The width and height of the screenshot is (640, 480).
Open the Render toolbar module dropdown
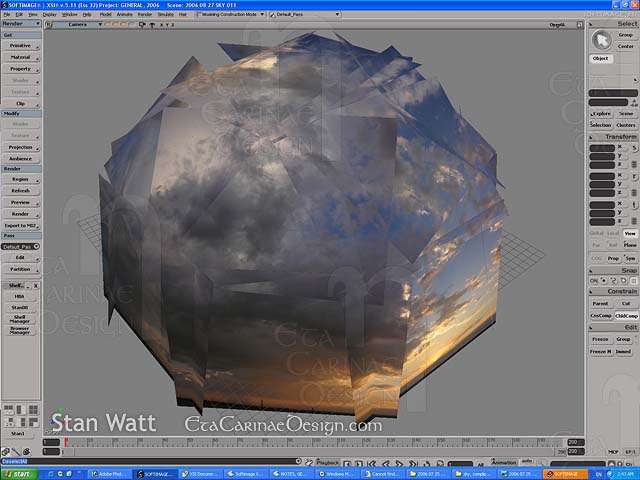tap(20, 24)
